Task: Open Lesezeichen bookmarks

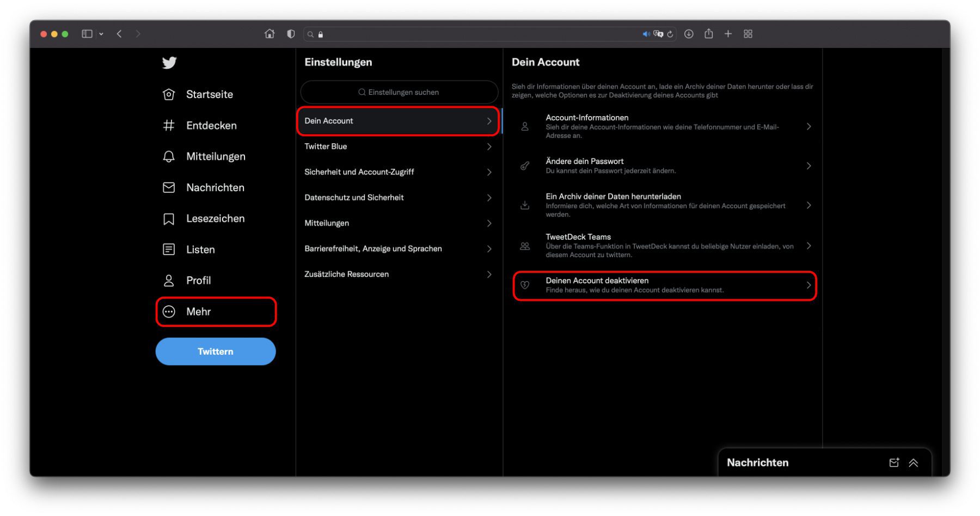Action: 204,218
